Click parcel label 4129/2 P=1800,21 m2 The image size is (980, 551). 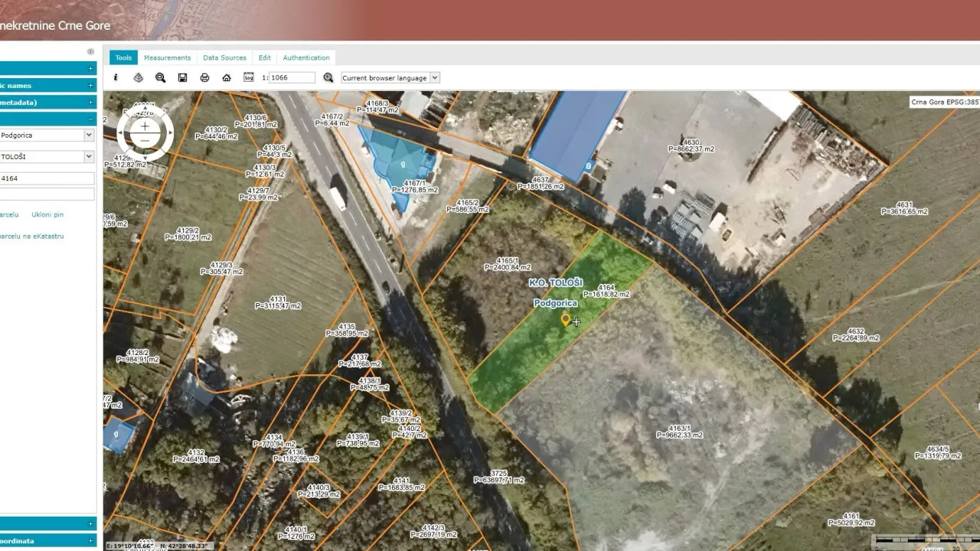click(x=188, y=234)
